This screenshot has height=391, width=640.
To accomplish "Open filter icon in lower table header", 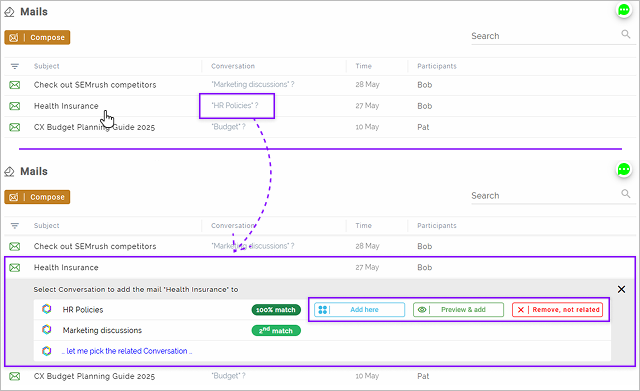I will (x=15, y=226).
